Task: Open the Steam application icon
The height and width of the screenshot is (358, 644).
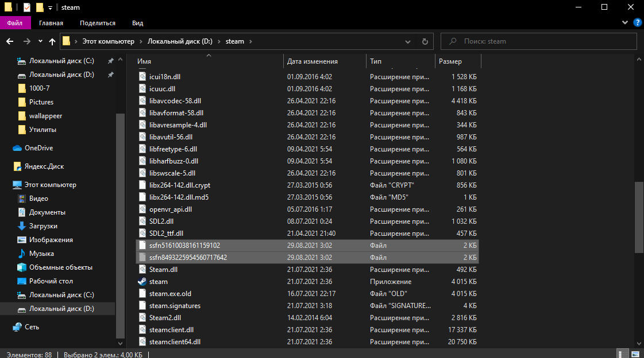Action: (142, 282)
